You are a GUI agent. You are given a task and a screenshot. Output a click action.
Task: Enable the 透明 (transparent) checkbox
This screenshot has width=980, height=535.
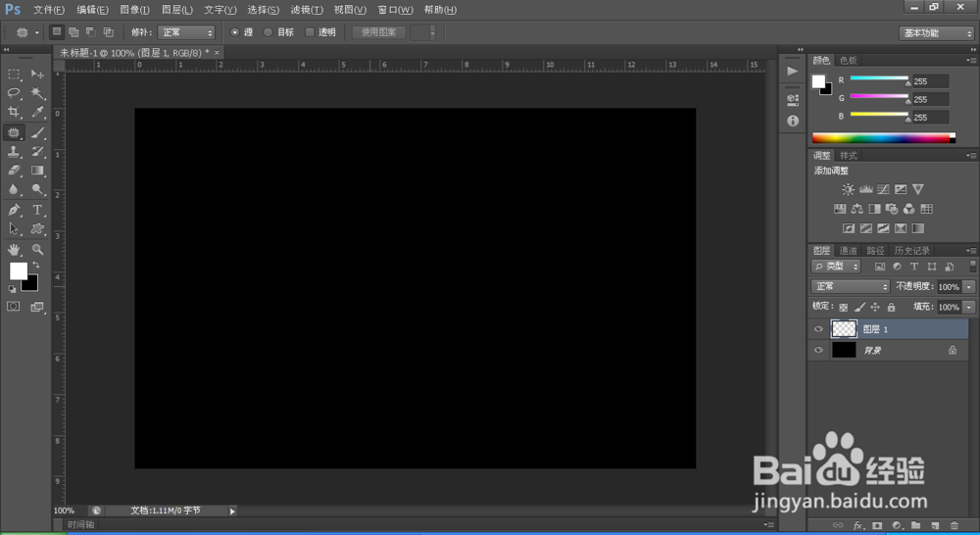(310, 32)
